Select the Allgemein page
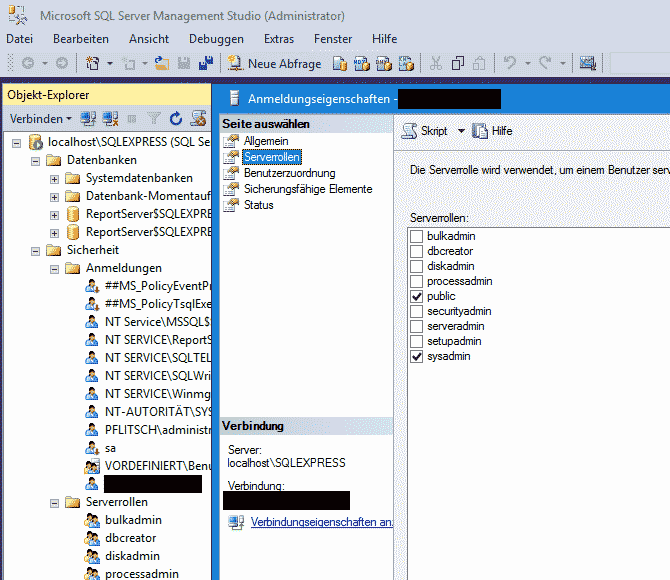Image resolution: width=670 pixels, height=580 pixels. tap(266, 141)
